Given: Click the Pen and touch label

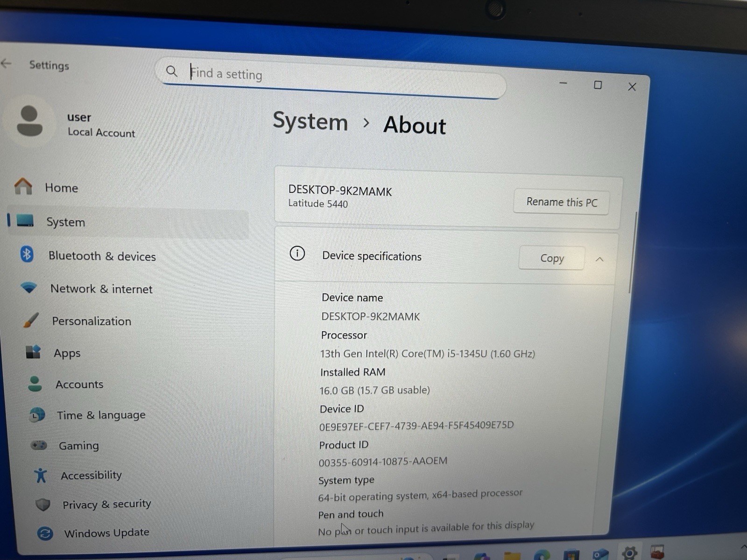Looking at the screenshot, I should 351,514.
